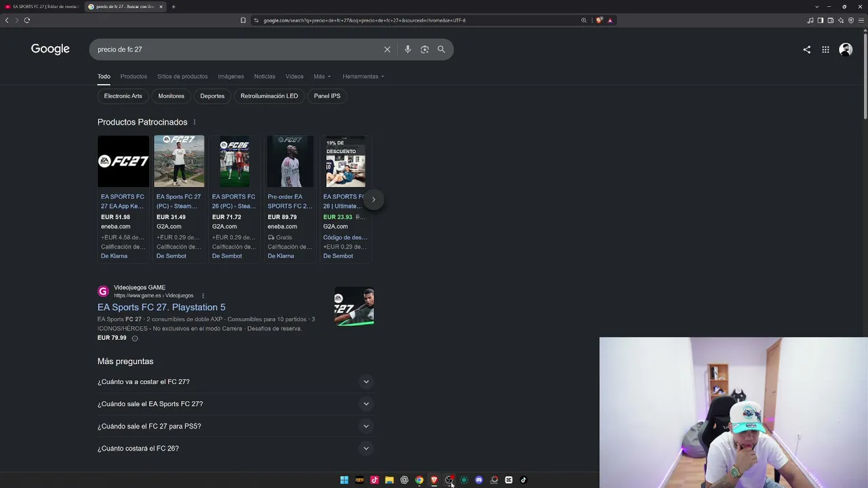Open Google Chrome from the taskbar

coord(419,480)
